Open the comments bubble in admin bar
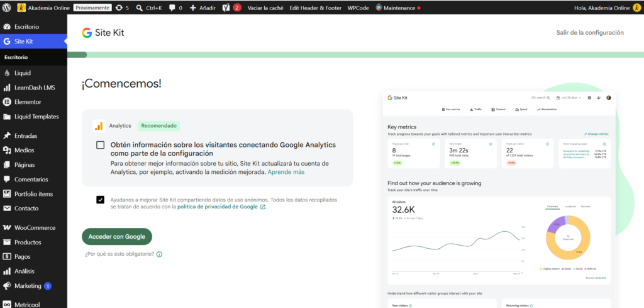The image size is (644, 308). 172,8
